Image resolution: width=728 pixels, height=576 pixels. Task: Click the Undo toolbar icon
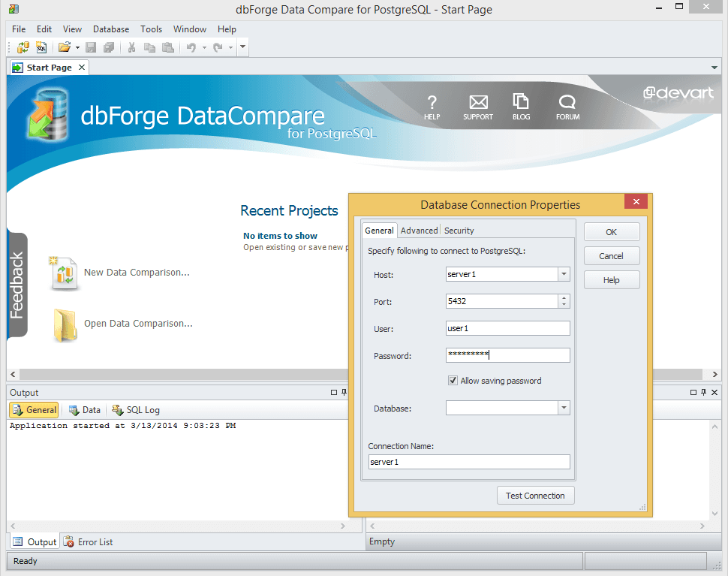pyautogui.click(x=191, y=47)
